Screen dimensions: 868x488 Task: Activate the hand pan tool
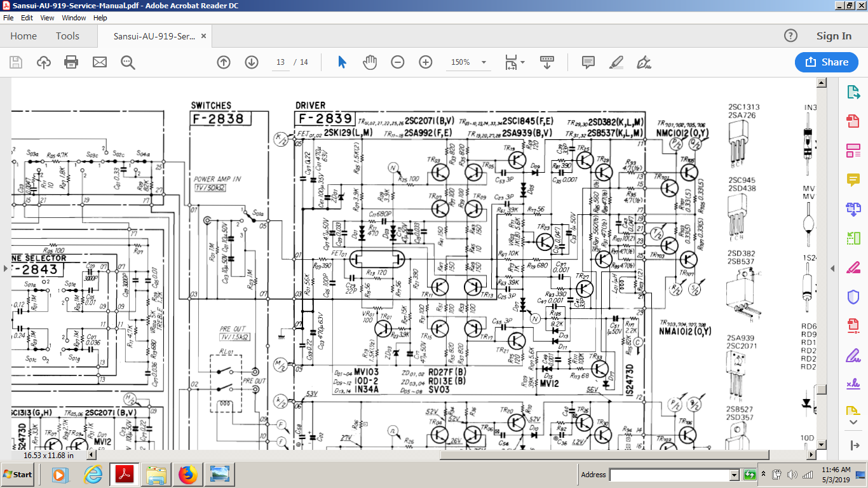370,62
